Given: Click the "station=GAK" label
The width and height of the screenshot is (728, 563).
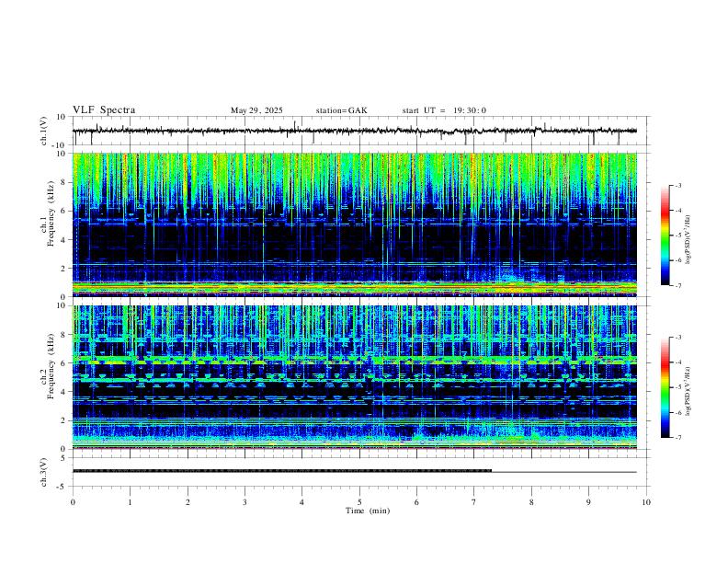Looking at the screenshot, I should pos(341,110).
